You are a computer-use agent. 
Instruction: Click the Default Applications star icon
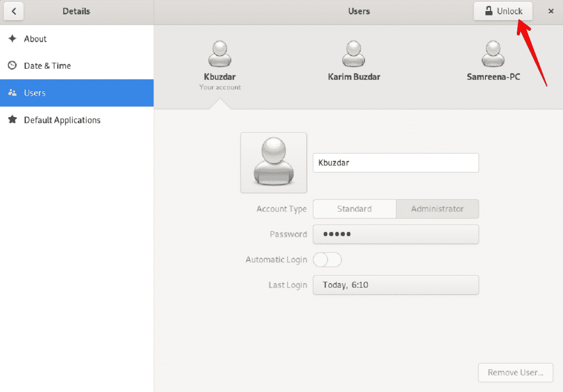coord(12,120)
